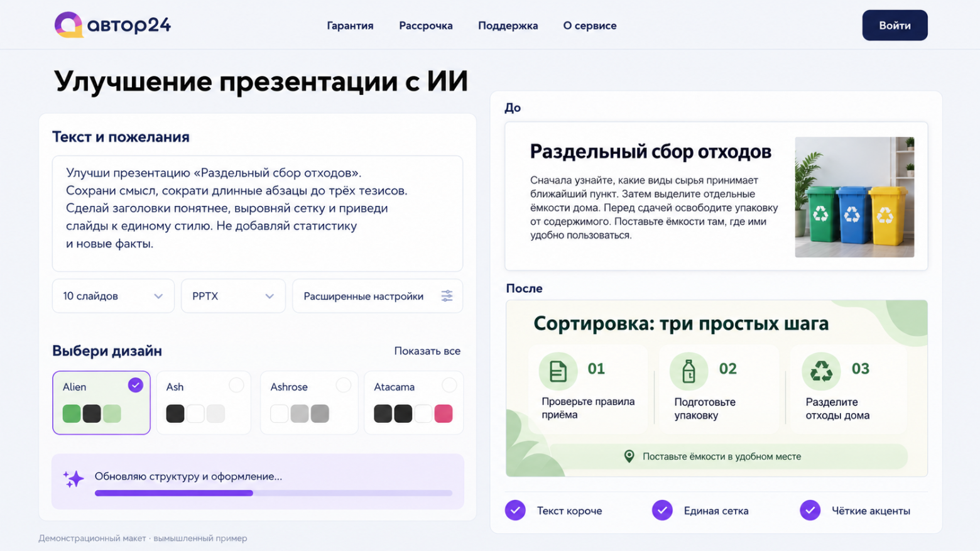This screenshot has width=980, height=551.
Task: Open О сервисе in the top menu
Action: [x=590, y=26]
